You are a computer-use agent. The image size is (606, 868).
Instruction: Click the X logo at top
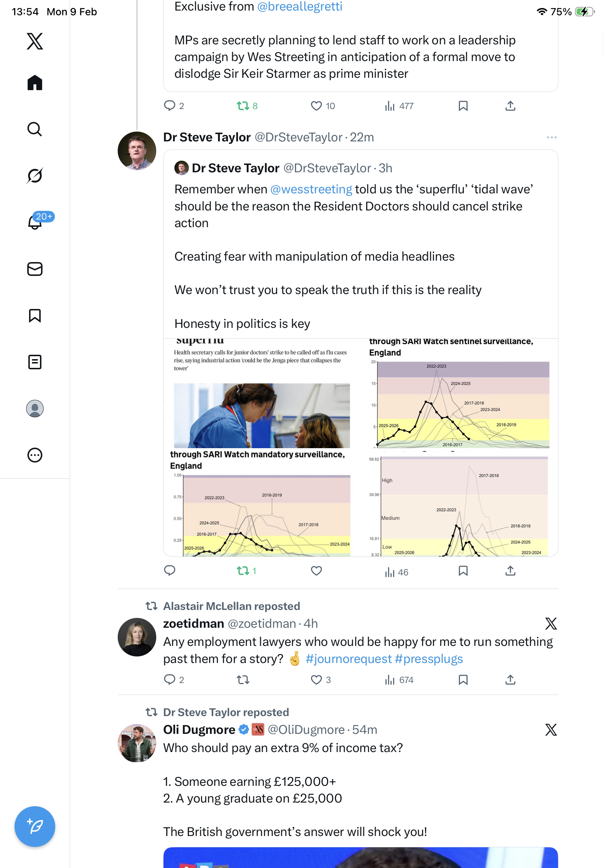coord(35,41)
